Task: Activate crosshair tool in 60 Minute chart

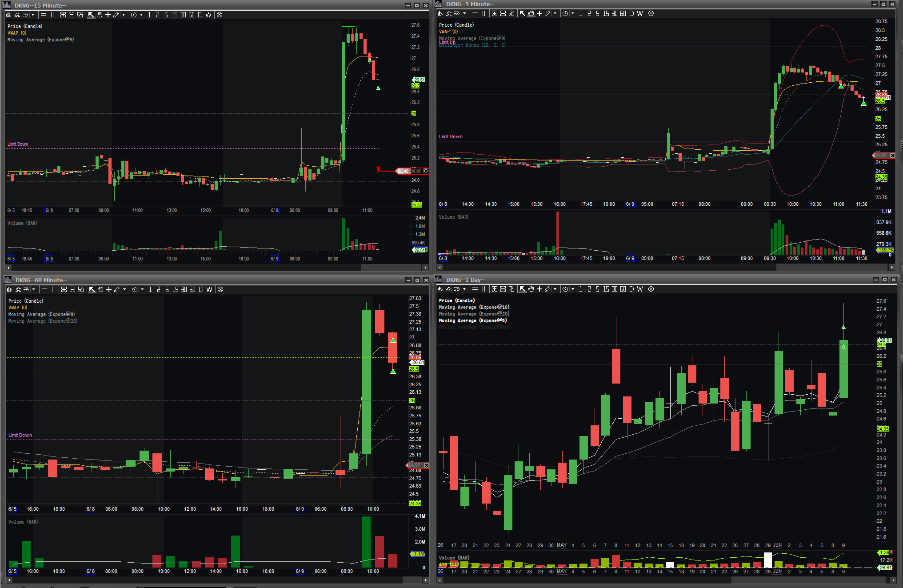Action: click(x=109, y=289)
